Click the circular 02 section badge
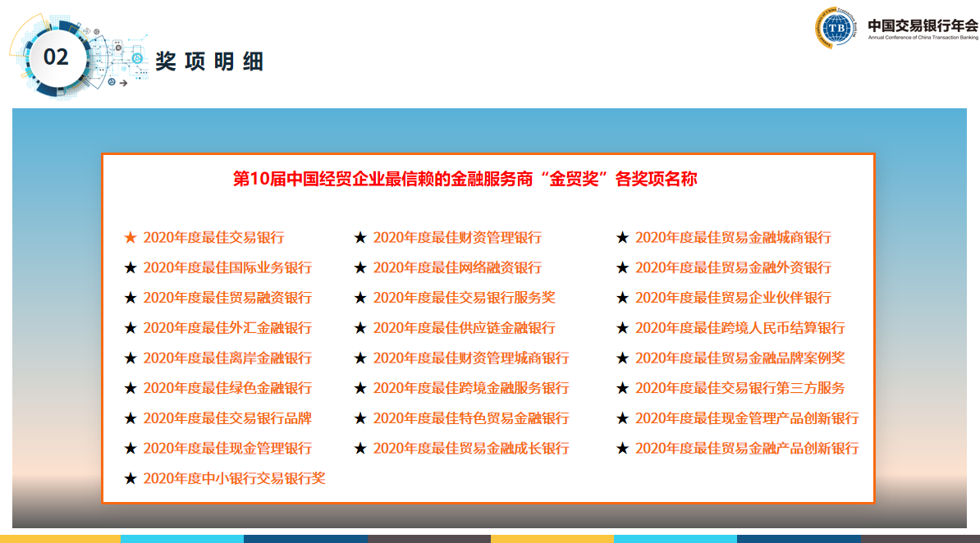980x543 pixels. click(x=56, y=57)
